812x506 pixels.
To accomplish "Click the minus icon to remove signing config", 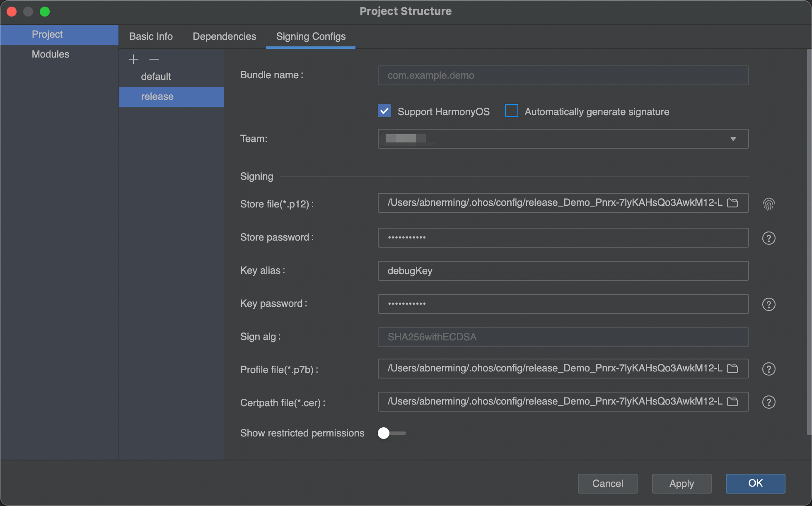I will coord(154,59).
